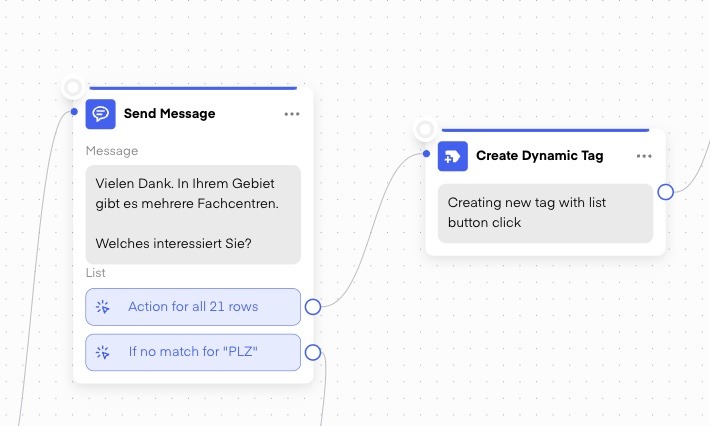Open the Send Message three-dot options menu
The height and width of the screenshot is (426, 710).
(x=291, y=114)
